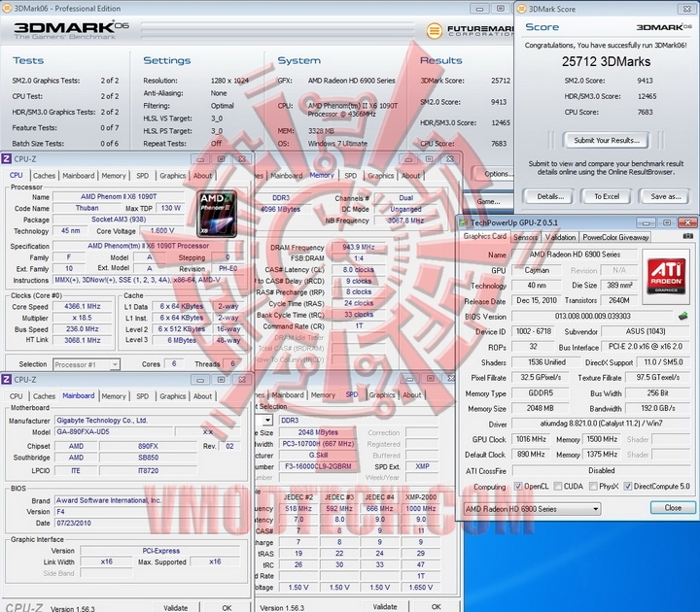Image resolution: width=700 pixels, height=612 pixels.
Task: Click the Details button in score window
Action: [x=550, y=196]
